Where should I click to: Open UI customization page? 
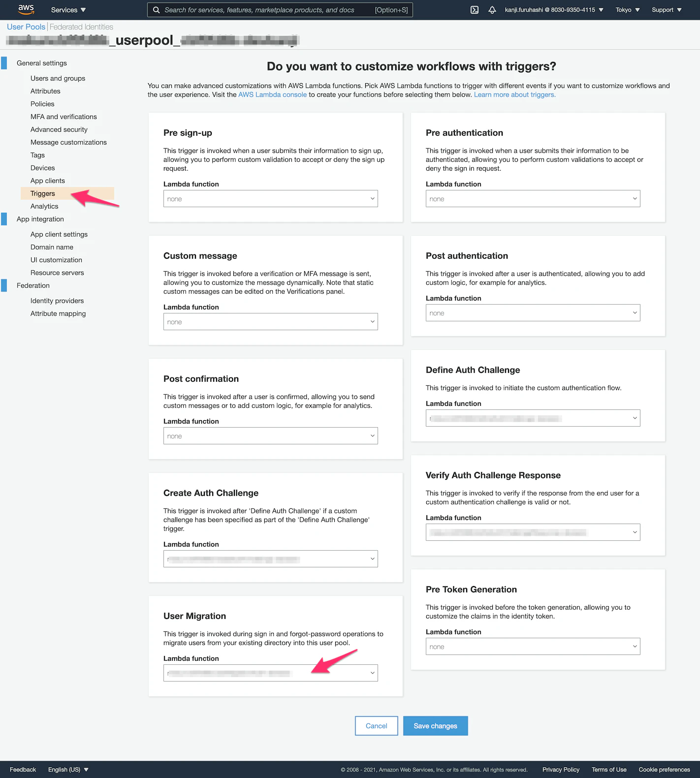coord(56,260)
